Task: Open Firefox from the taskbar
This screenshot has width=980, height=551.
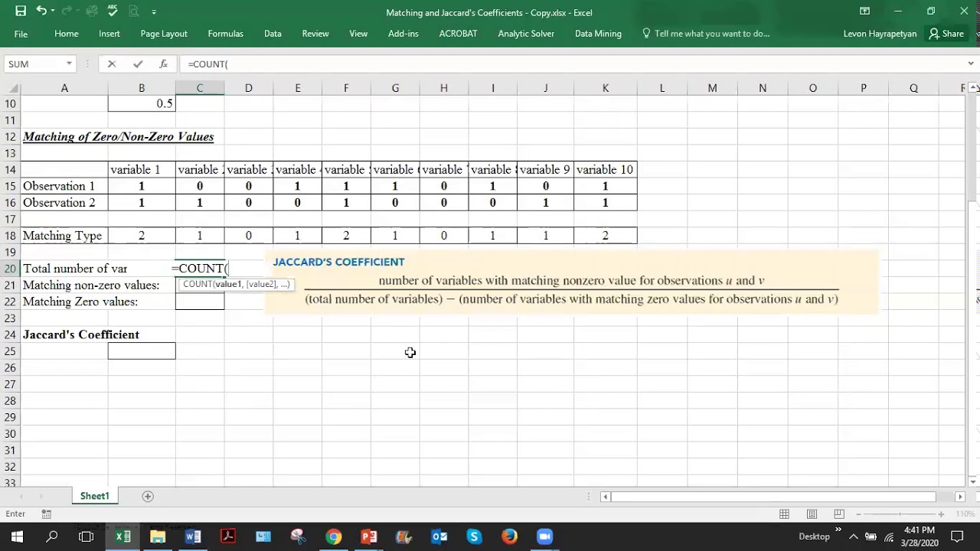Action: click(x=509, y=536)
